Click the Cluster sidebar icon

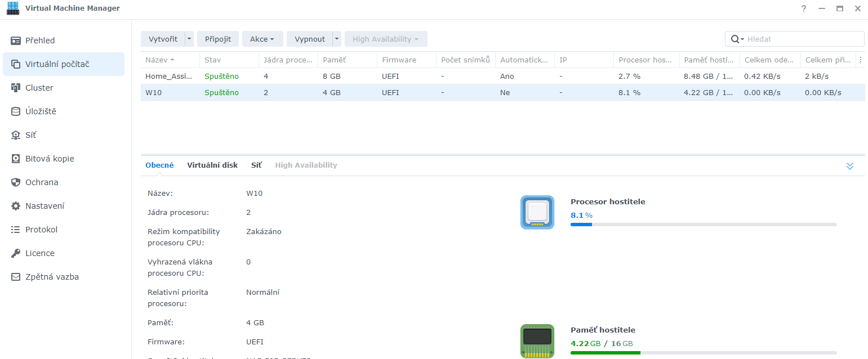point(16,88)
